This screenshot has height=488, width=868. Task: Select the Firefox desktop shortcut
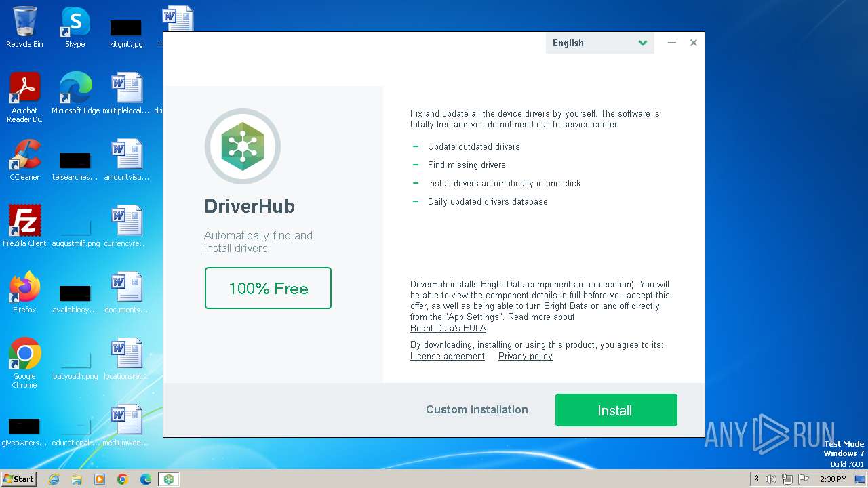click(24, 293)
